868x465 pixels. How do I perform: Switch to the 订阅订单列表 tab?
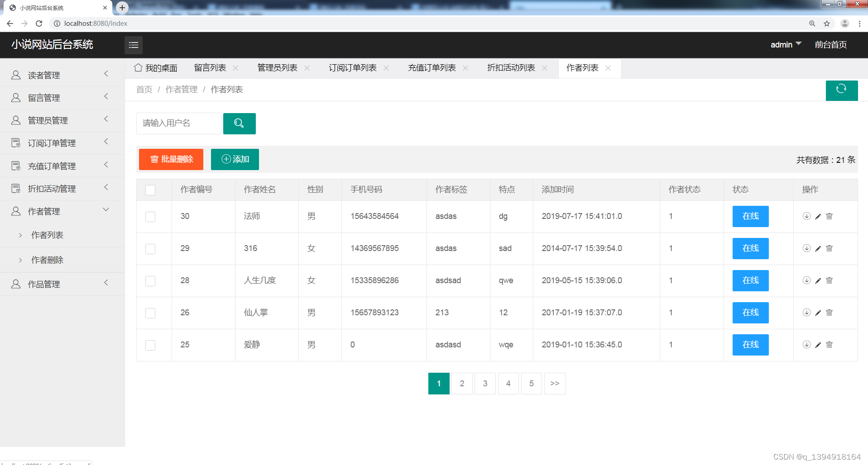352,68
